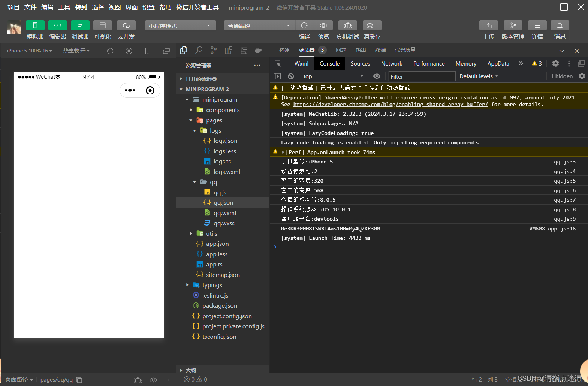Copy the page path pages/qq/qq icon
The image size is (588, 386).
pos(79,380)
